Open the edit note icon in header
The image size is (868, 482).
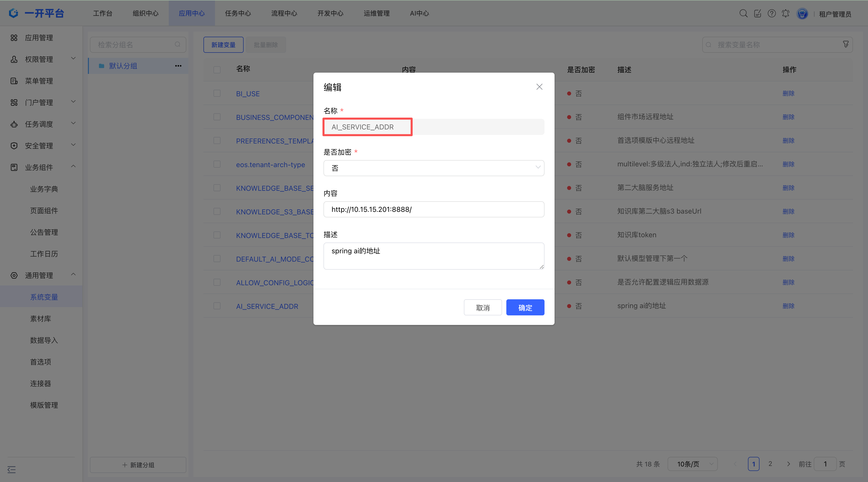tap(757, 14)
